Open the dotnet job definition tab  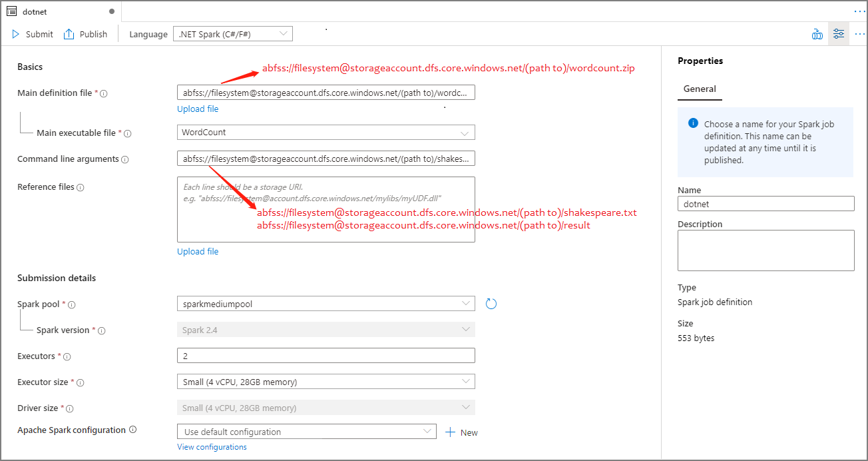(x=60, y=11)
